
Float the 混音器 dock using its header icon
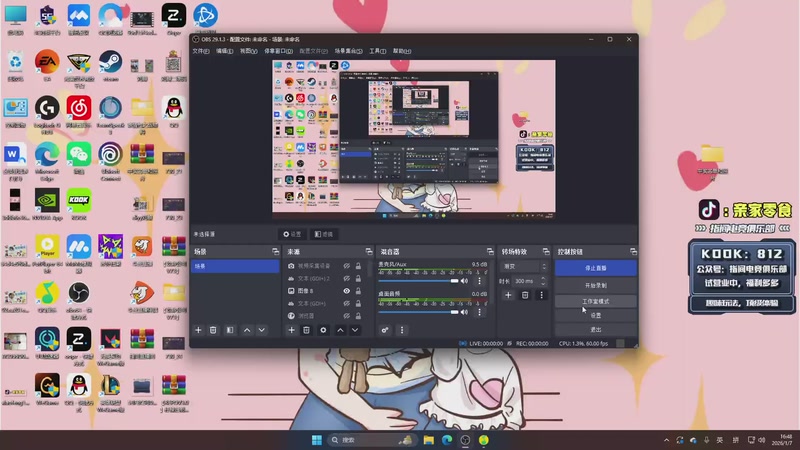(x=490, y=252)
